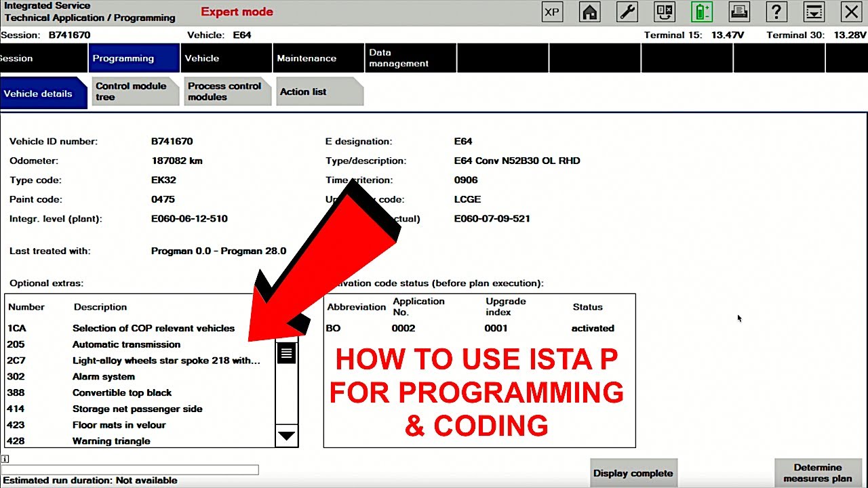868x488 pixels.
Task: Click the Expert mode label
Action: click(237, 12)
